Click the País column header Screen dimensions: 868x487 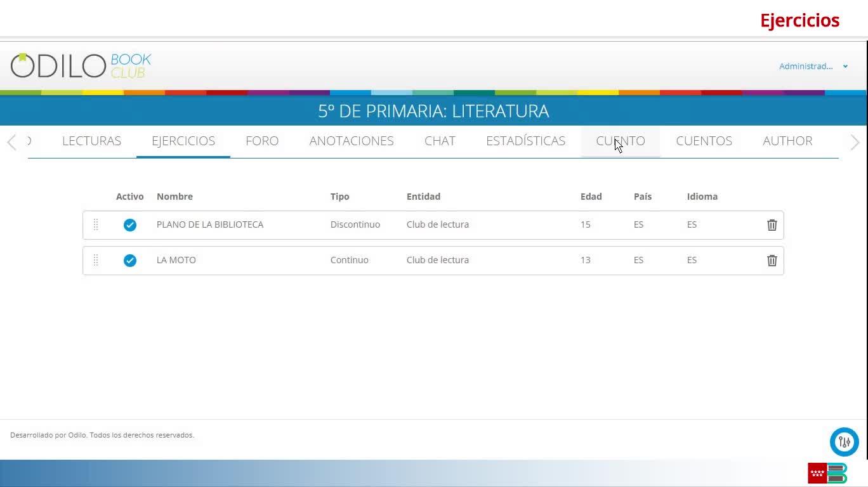coord(642,197)
